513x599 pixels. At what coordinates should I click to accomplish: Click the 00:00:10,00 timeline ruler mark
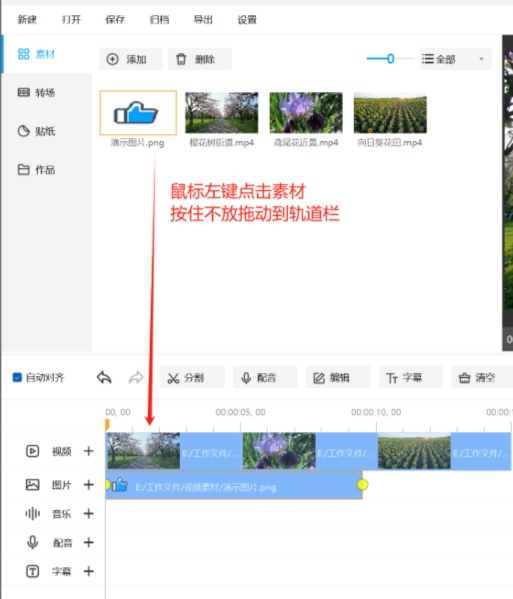[376, 412]
